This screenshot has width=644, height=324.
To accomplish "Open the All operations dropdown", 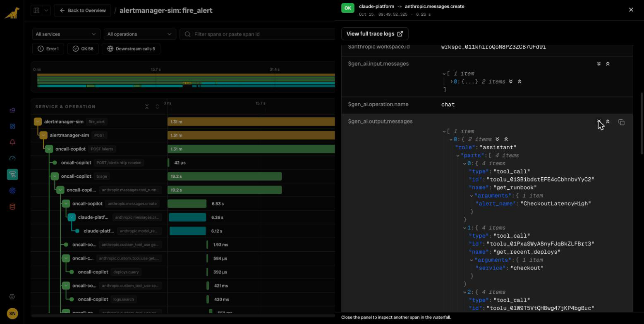I will [140, 34].
